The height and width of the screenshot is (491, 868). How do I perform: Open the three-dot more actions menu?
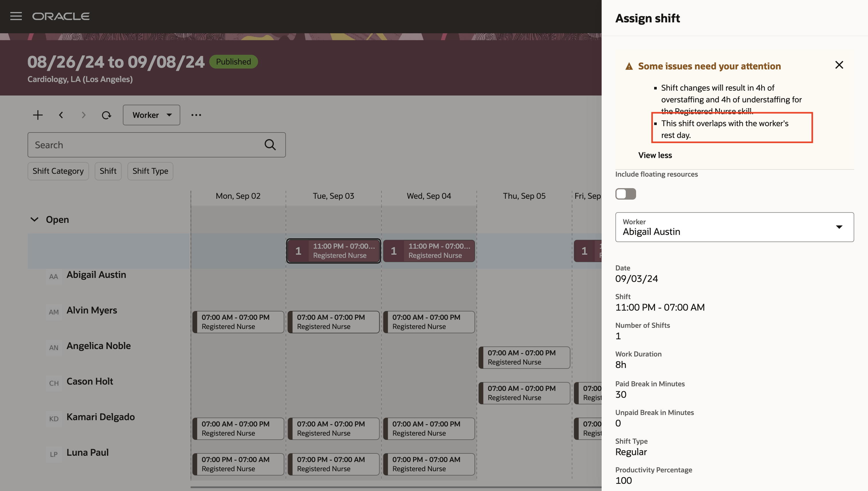[x=196, y=115]
